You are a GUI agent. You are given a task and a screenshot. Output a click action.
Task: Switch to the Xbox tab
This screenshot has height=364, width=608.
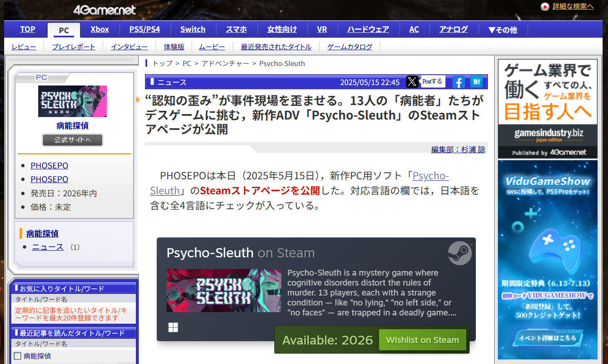point(100,29)
